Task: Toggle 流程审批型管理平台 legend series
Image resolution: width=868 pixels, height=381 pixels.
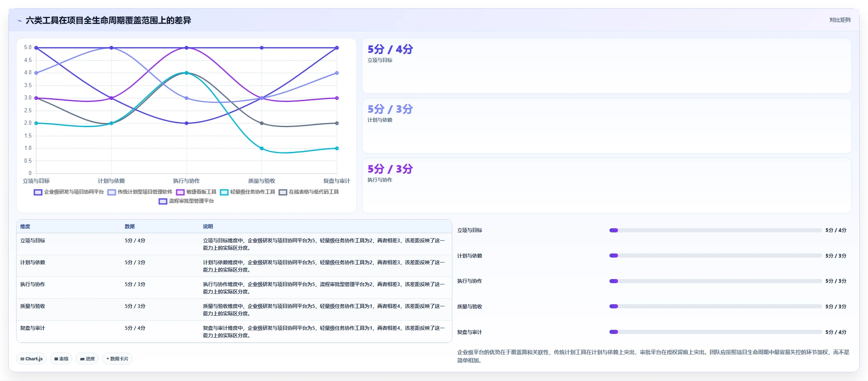Action: pos(186,201)
